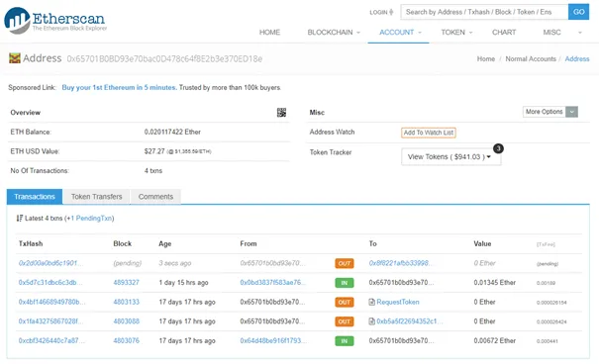The image size is (599, 364).
Task: Open the 1 PendingTxn link
Action: [x=91, y=219]
